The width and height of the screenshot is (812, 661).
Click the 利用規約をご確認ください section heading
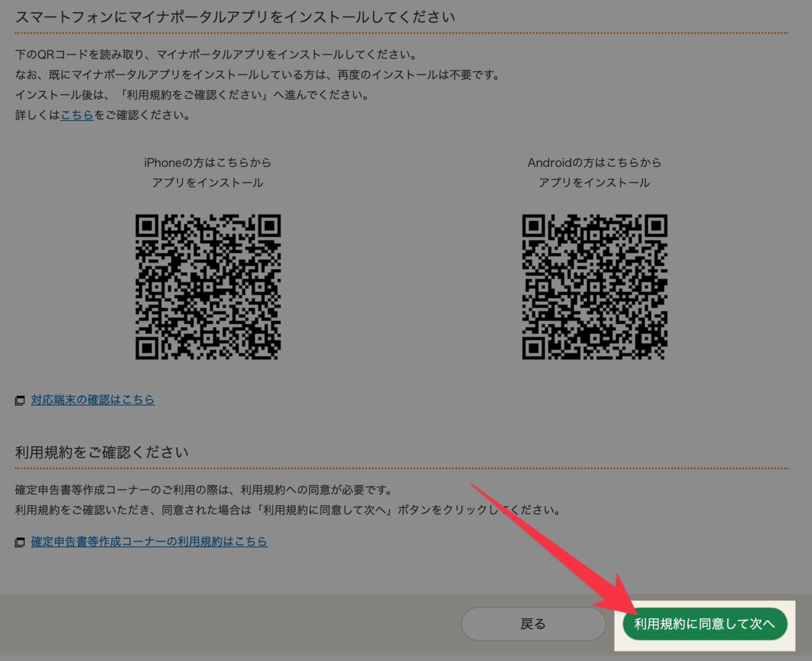pyautogui.click(x=101, y=452)
